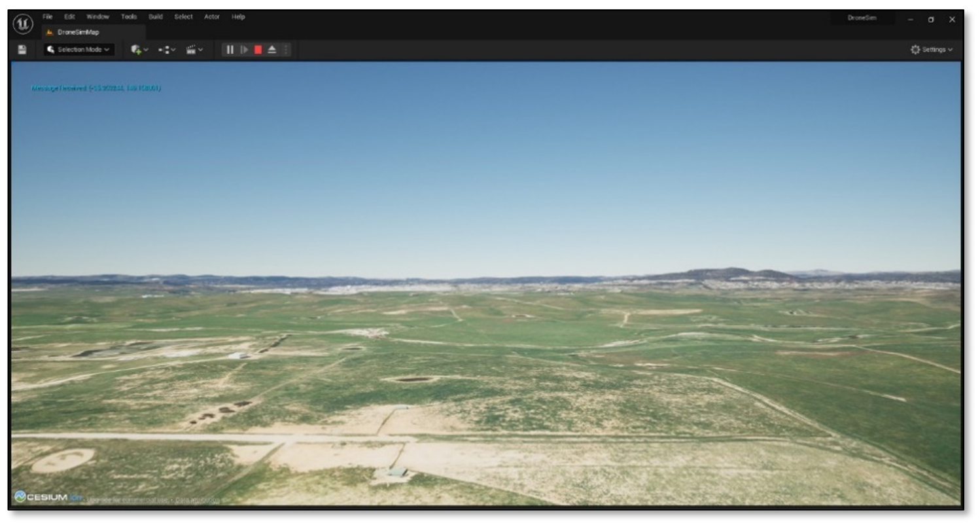Click the Unreal Engine logo icon

[22, 26]
